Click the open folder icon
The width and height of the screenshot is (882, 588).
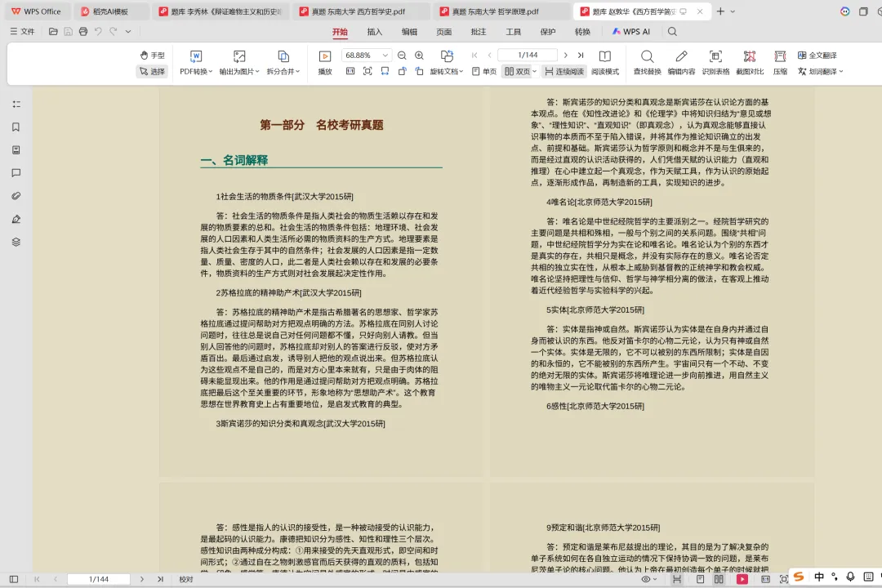[53, 32]
